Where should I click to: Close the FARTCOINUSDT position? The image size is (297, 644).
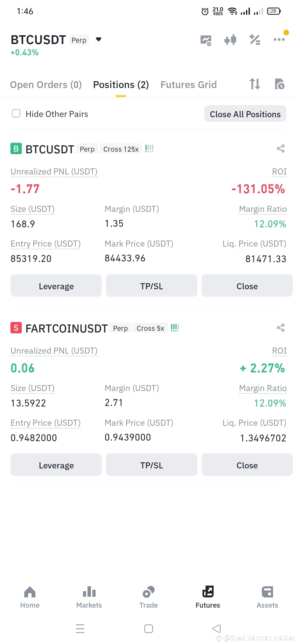[247, 465]
